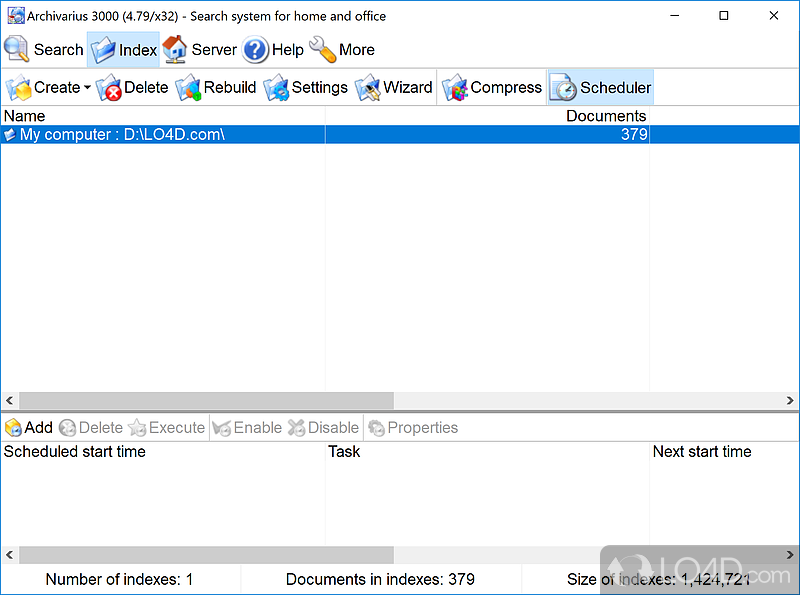
Task: Open index Settings
Action: 306,88
